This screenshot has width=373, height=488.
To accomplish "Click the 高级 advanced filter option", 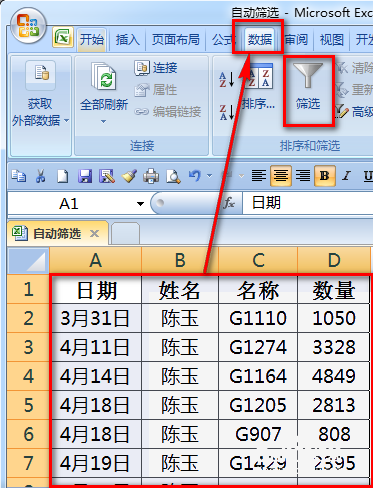I will [354, 112].
